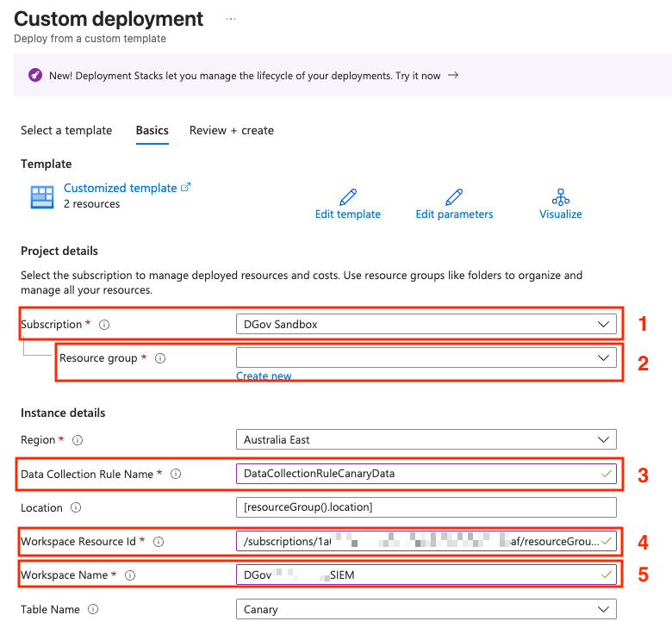The width and height of the screenshot is (672, 640).
Task: Click into the Workspace Name field
Action: (x=426, y=575)
